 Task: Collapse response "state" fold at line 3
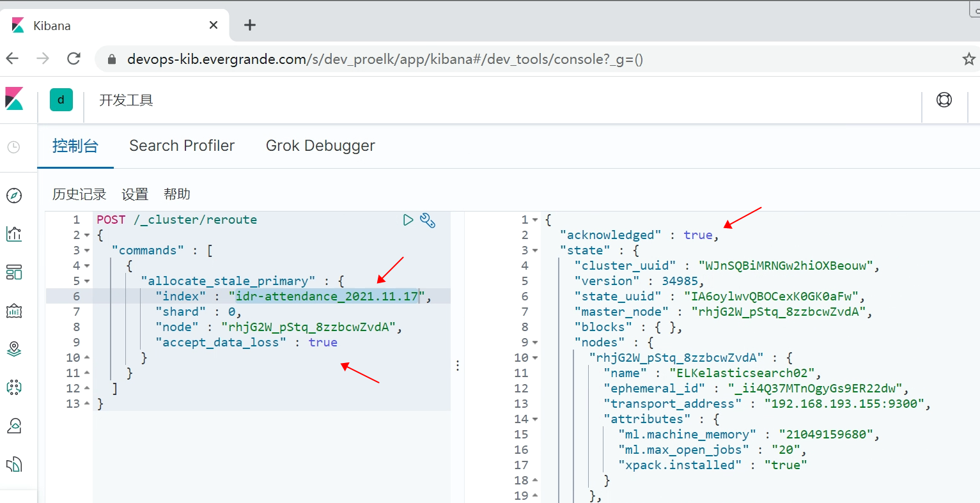tap(535, 251)
